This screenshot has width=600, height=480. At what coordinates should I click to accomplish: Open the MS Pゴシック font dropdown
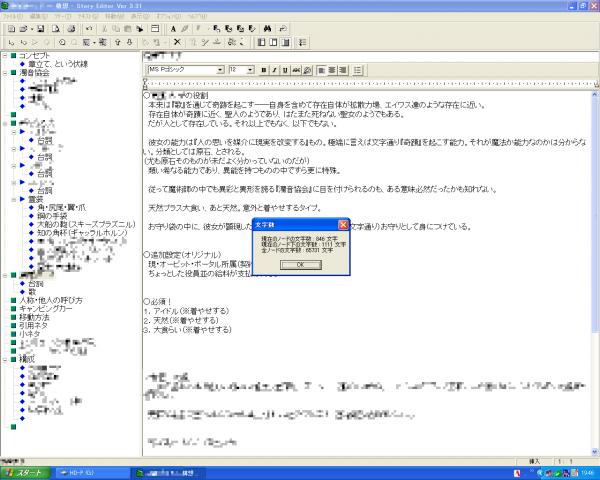coord(220,70)
